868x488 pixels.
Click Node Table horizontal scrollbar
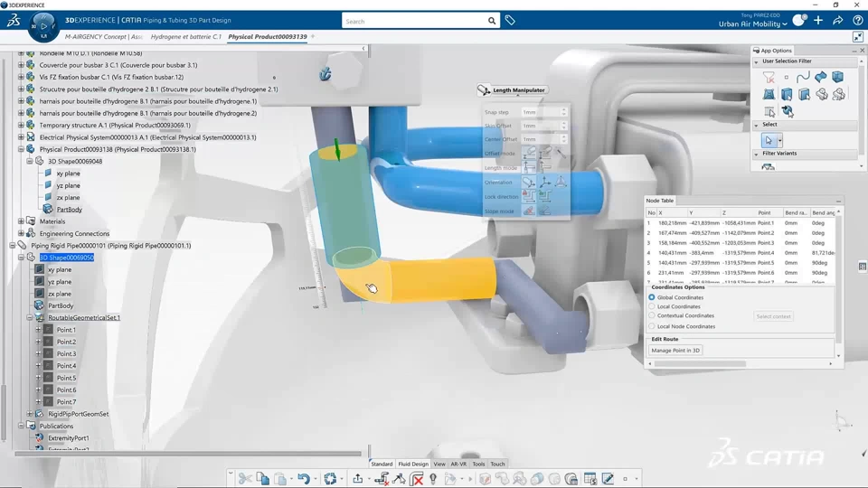tap(700, 364)
